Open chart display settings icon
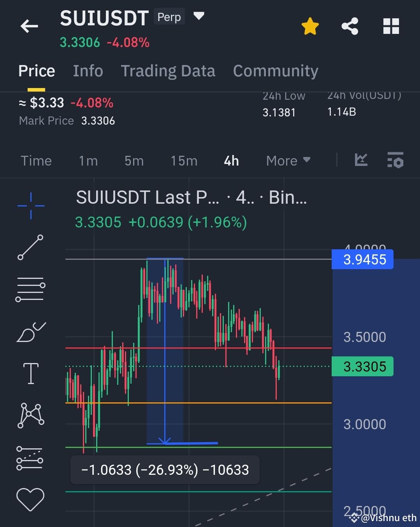 click(x=394, y=160)
